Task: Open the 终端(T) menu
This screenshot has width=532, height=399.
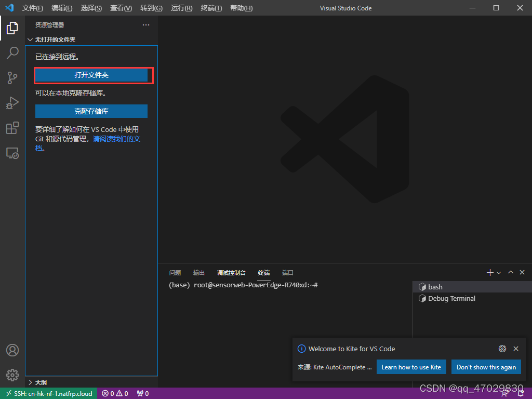Action: 211,8
